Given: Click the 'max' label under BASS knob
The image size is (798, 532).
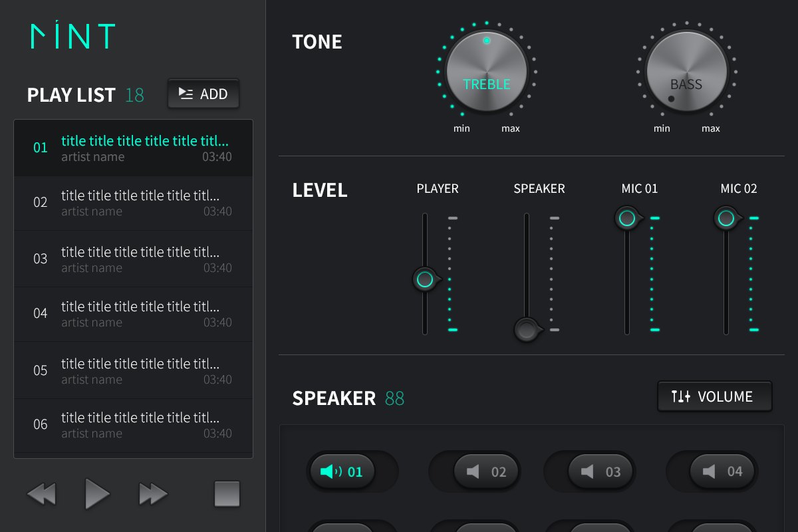Looking at the screenshot, I should tap(711, 128).
